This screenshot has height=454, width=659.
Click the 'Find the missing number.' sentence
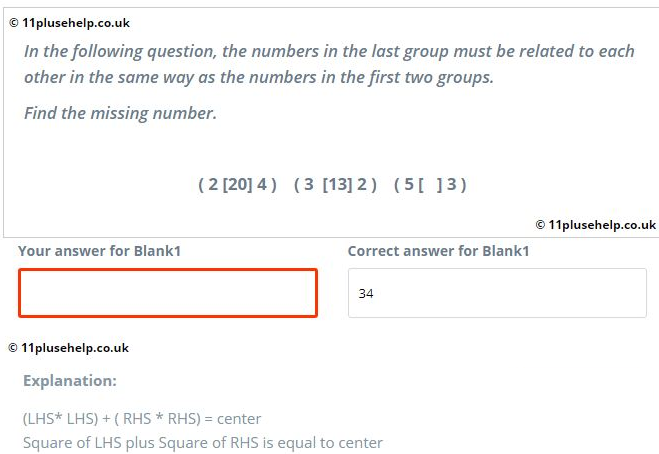(x=120, y=113)
